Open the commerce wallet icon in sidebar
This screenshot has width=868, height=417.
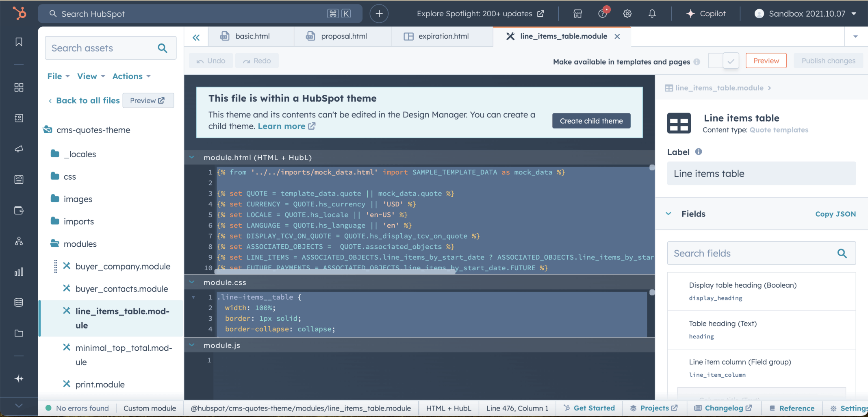coord(19,210)
